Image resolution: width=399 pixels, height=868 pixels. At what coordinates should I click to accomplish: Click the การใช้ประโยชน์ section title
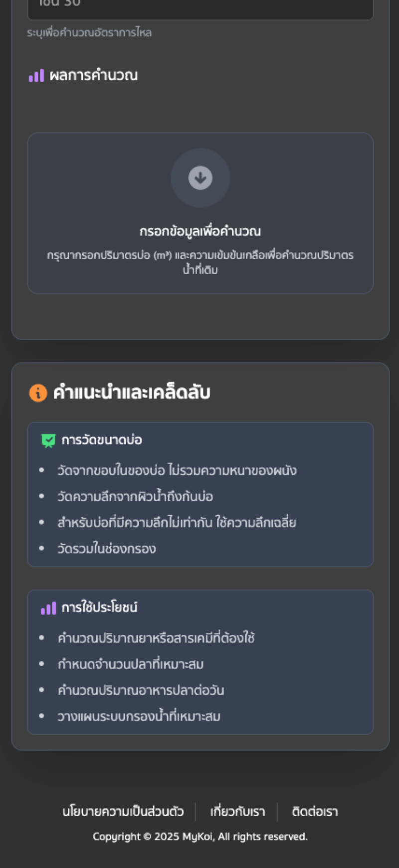(99, 608)
